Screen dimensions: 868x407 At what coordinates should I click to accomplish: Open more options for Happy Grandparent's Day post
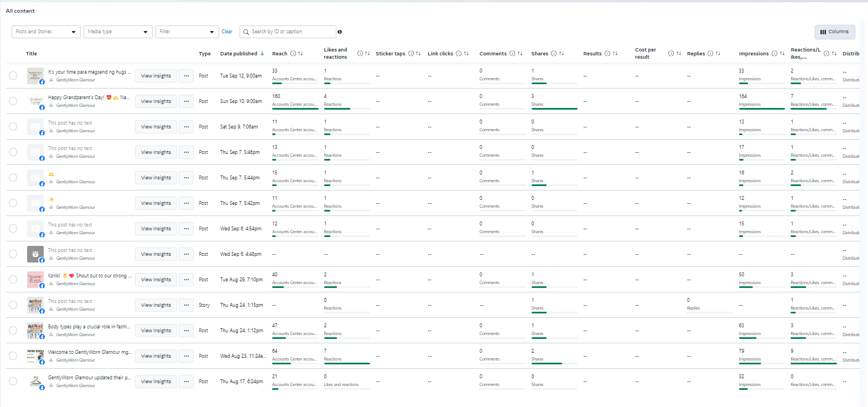[x=186, y=101]
